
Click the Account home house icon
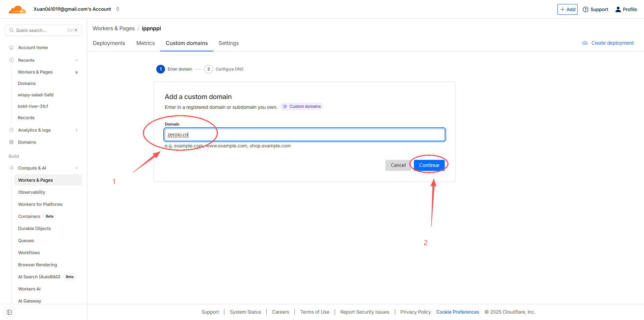(x=11, y=47)
